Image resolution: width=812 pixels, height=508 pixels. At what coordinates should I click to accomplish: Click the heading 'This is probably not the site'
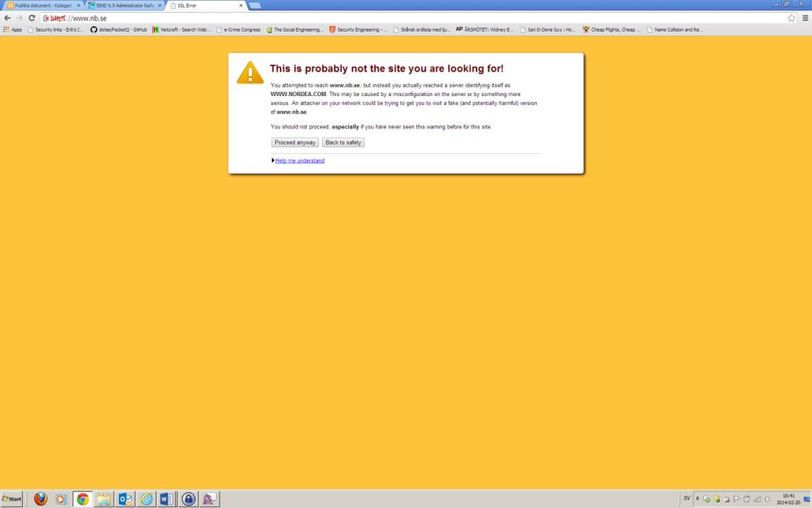[386, 68]
